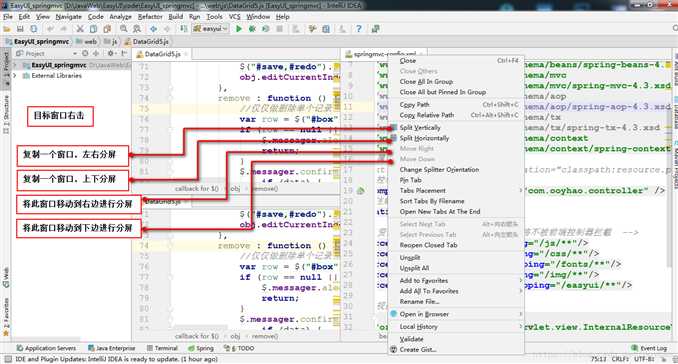Open the Refactor menu
Image resolution: width=678 pixels, height=364 pixels.
(150, 17)
